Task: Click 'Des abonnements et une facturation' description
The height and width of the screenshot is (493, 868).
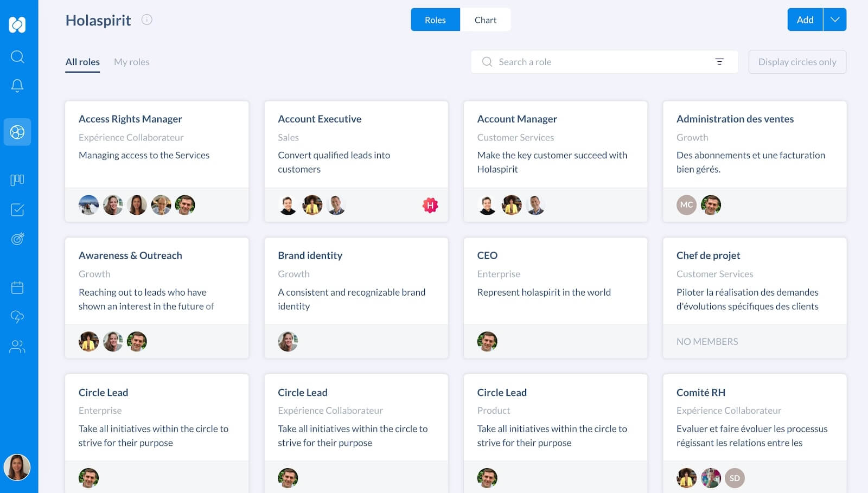Action: (x=751, y=162)
